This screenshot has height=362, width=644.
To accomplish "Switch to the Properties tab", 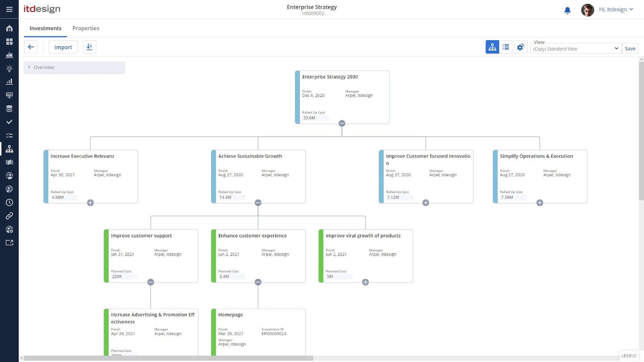I will 86,28.
